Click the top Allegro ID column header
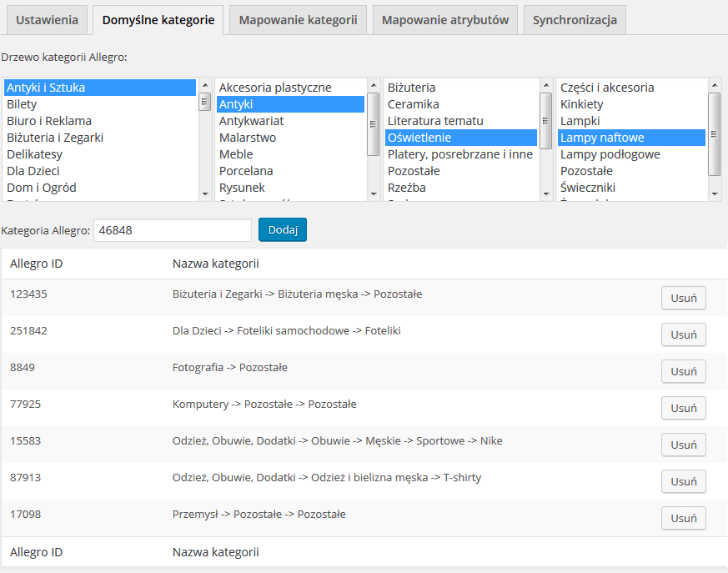This screenshot has width=728, height=573. point(36,264)
